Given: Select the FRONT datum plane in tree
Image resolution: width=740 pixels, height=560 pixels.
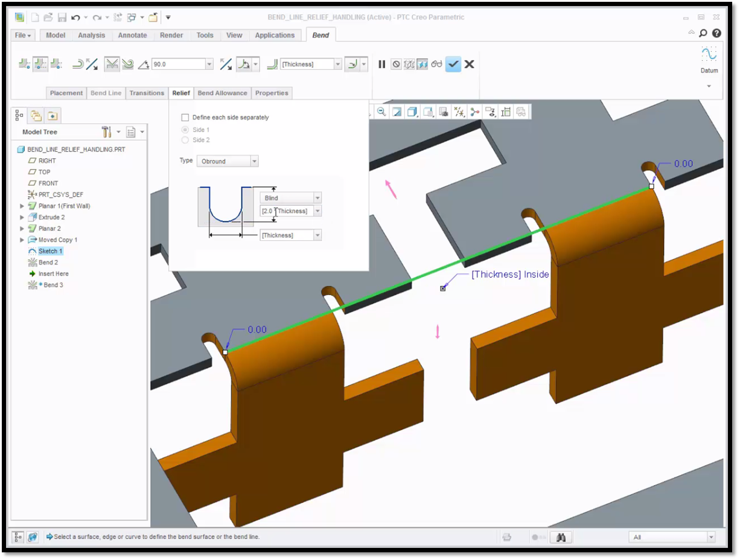Looking at the screenshot, I should (48, 183).
